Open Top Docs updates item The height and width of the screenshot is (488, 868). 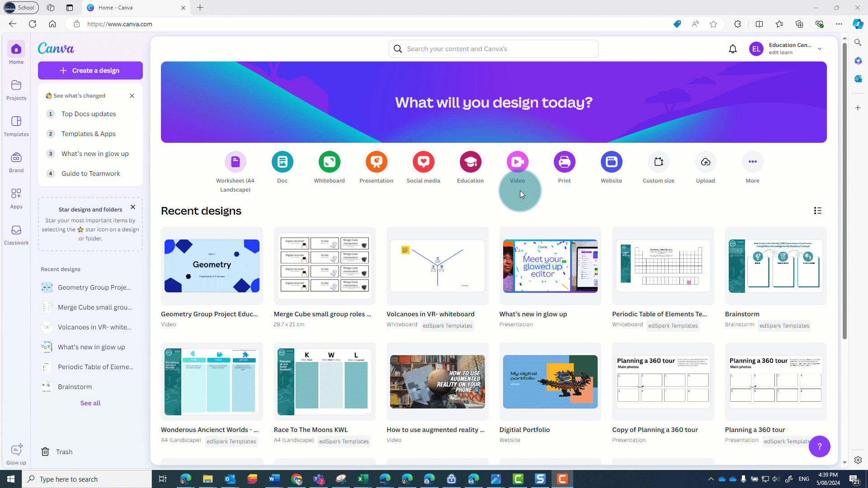(x=89, y=114)
